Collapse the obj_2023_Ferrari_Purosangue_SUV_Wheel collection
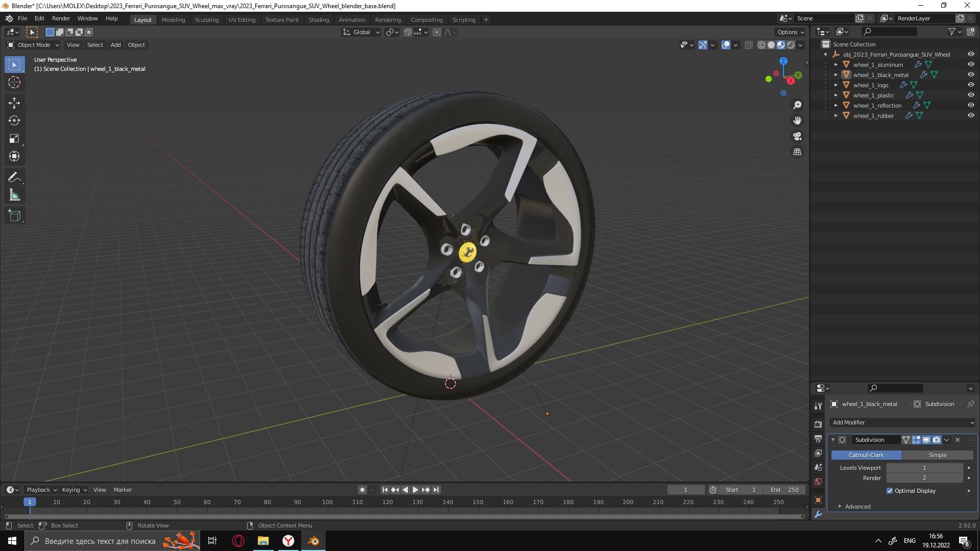980x551 pixels. (x=826, y=55)
